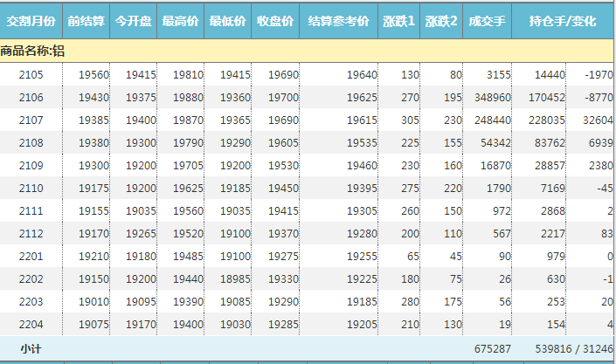
Task: Click the 涨跌2 column header
Action: [442, 20]
